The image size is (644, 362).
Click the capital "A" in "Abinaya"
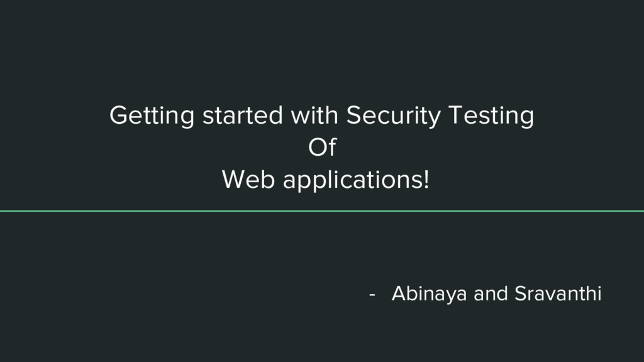pos(398,293)
